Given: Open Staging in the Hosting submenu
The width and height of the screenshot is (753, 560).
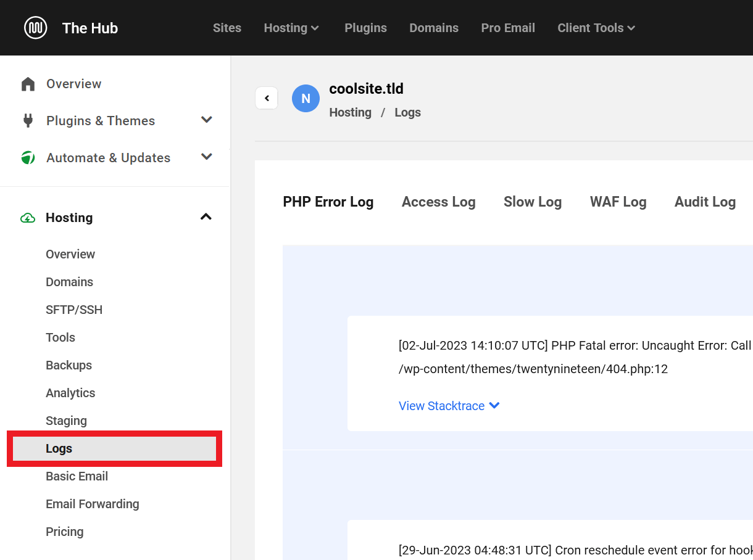Looking at the screenshot, I should point(66,421).
